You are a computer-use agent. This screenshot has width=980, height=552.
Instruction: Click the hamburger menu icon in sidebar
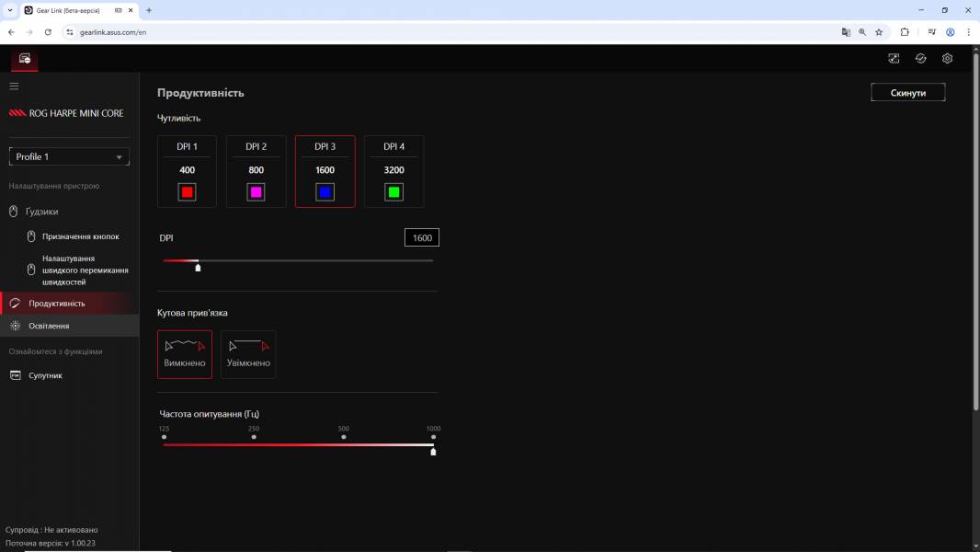[14, 86]
